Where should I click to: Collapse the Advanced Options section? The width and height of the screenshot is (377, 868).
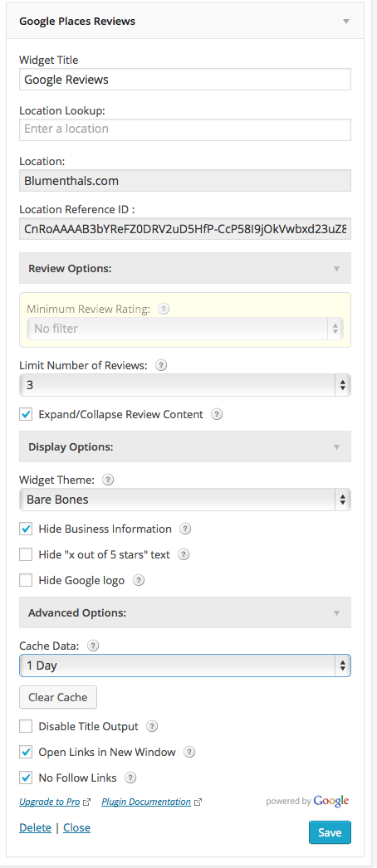pos(185,612)
